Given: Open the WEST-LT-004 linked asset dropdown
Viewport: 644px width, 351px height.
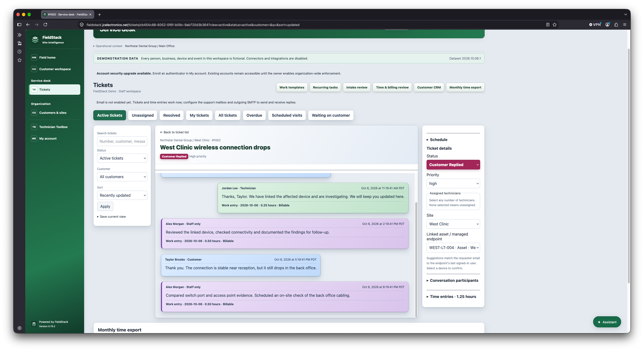Looking at the screenshot, I should coord(453,248).
